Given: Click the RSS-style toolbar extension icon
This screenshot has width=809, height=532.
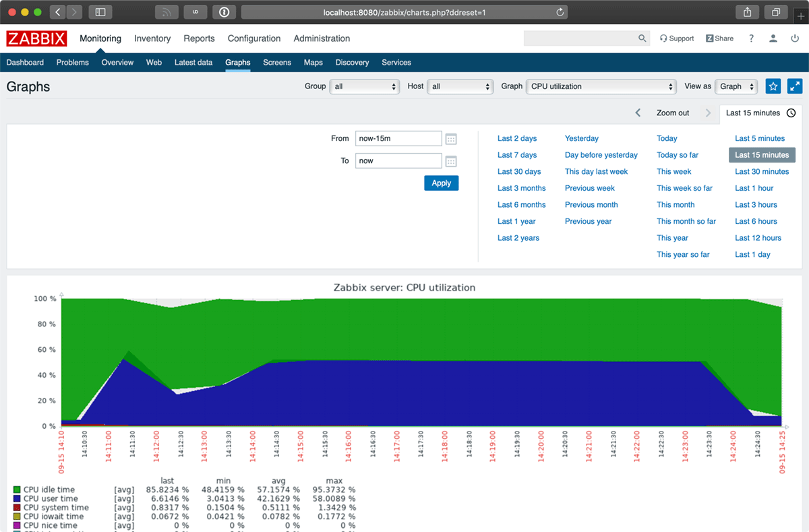Looking at the screenshot, I should (167, 12).
